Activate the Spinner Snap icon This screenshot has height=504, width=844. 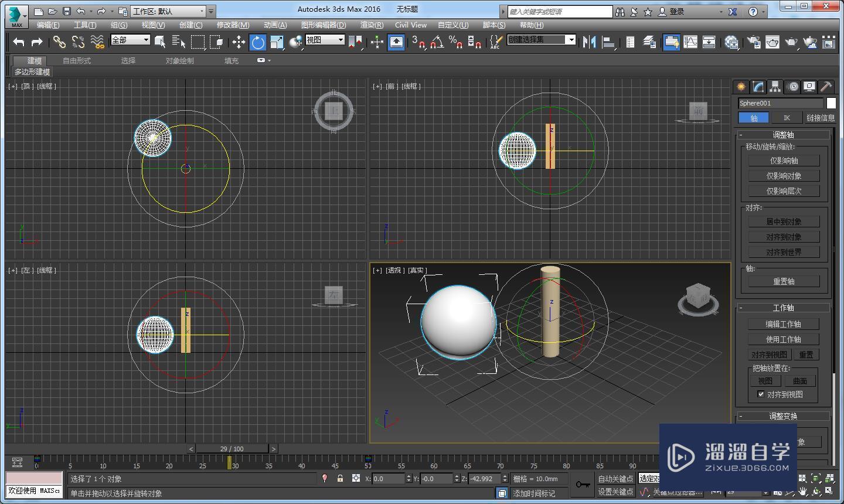point(475,42)
